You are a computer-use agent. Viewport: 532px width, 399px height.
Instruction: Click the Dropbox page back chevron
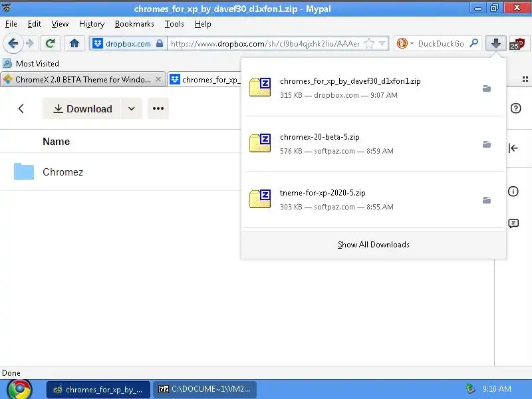(x=21, y=108)
